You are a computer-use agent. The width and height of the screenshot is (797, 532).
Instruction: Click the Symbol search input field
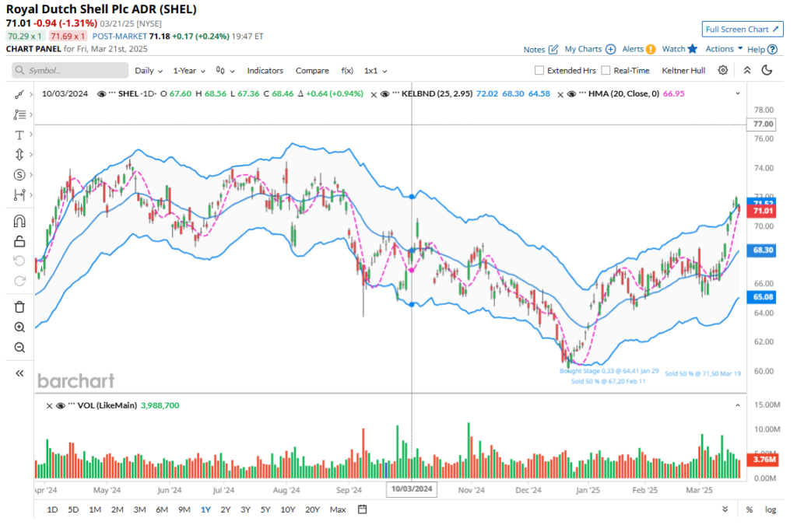[x=70, y=71]
